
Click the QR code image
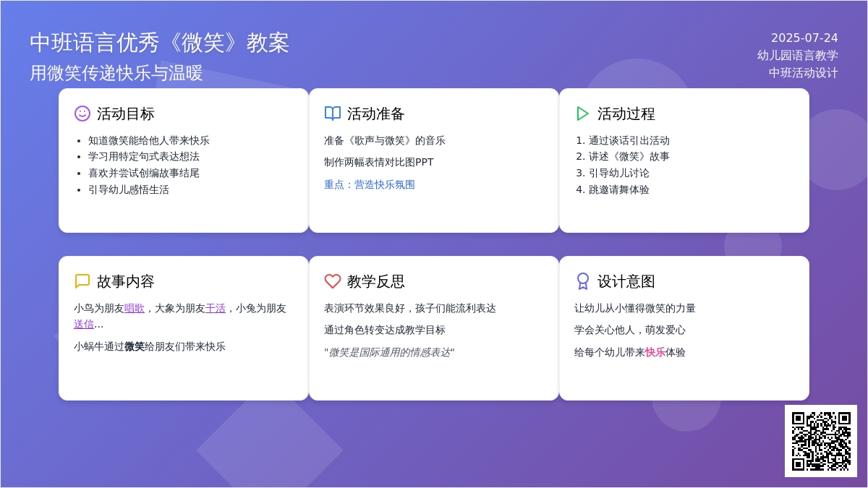coord(821,441)
